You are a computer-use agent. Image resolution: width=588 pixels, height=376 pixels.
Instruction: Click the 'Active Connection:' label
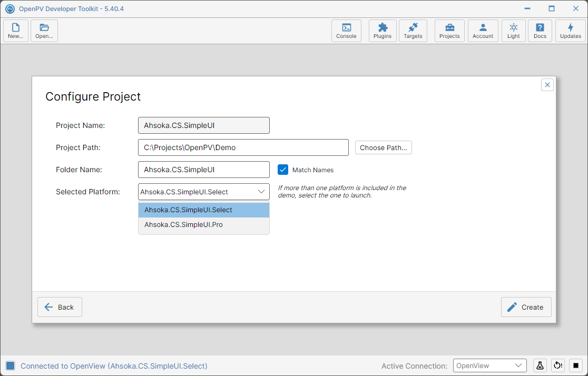(414, 366)
